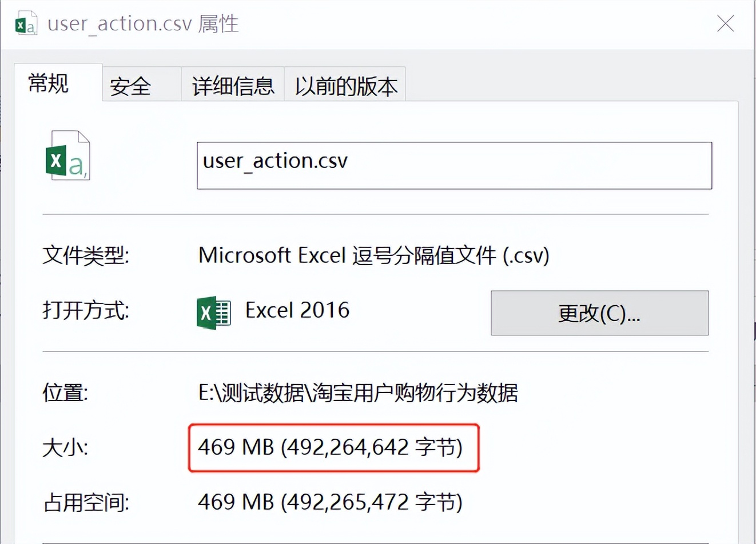Click the Excel workbook icon beside Excel 2016
The height and width of the screenshot is (544, 756).
(x=212, y=313)
